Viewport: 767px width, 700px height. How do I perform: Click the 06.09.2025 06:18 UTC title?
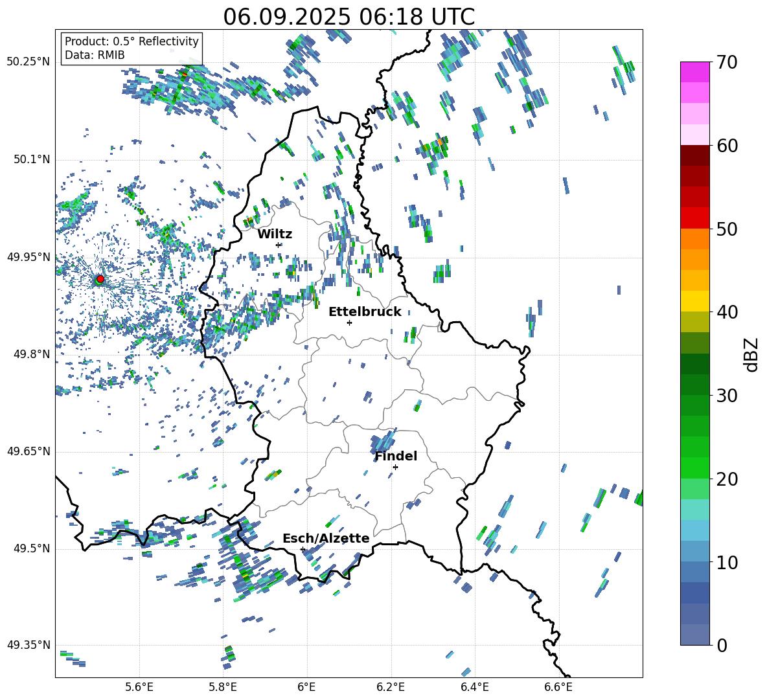point(349,17)
